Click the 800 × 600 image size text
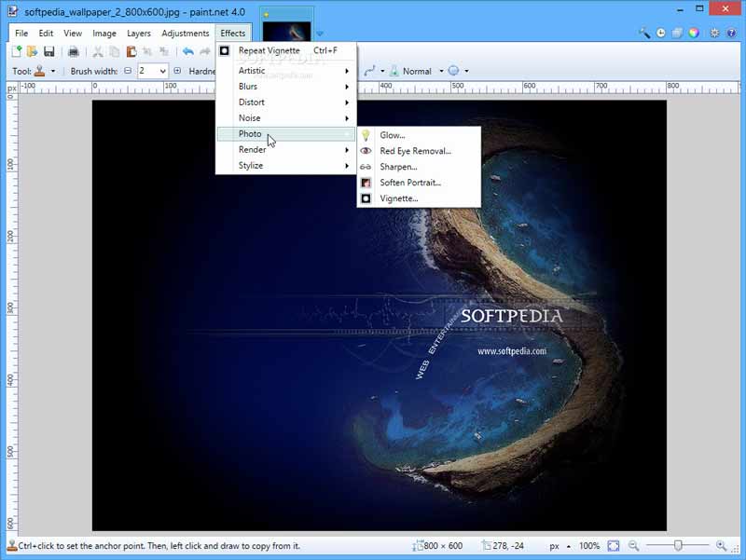746x560 pixels. pyautogui.click(x=442, y=546)
